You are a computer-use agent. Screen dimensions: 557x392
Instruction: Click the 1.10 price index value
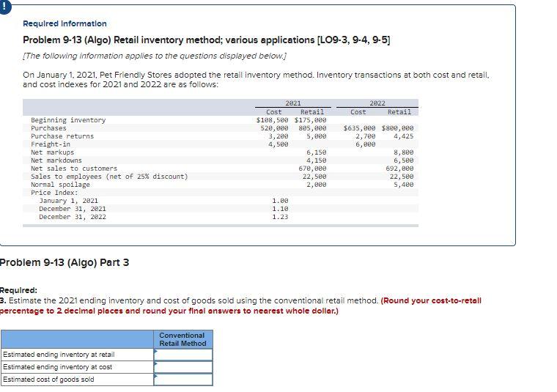(280, 209)
